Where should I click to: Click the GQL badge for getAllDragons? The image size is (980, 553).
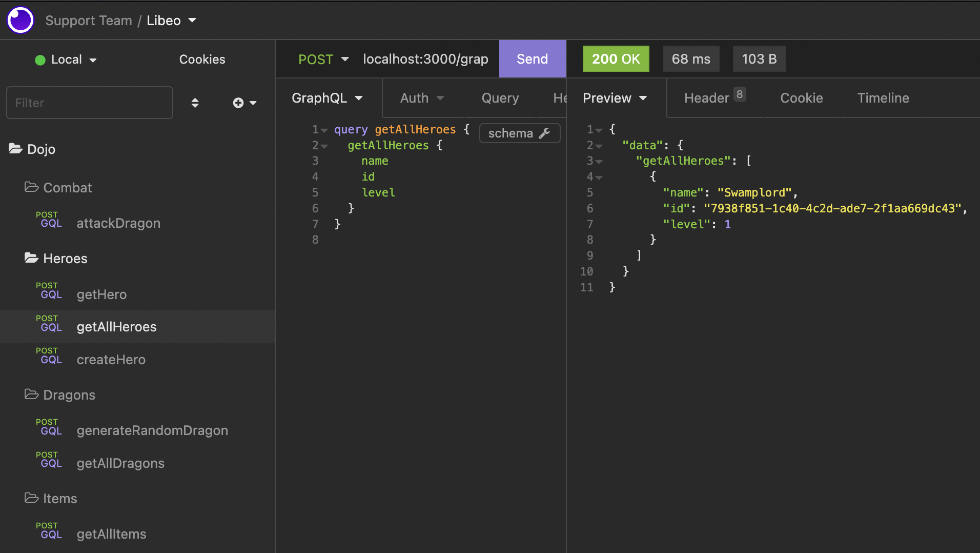(51, 463)
